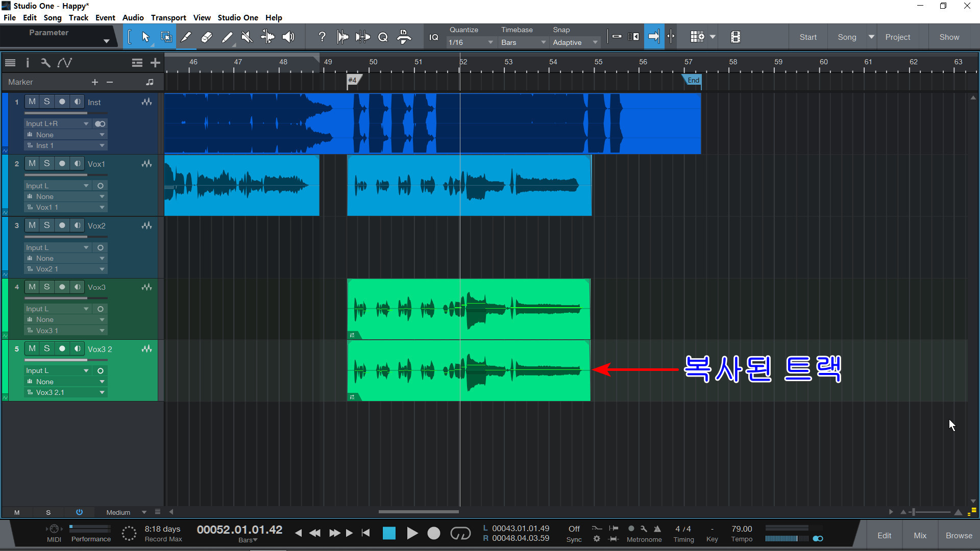
Task: Select the Arrow tool in toolbar
Action: click(145, 37)
